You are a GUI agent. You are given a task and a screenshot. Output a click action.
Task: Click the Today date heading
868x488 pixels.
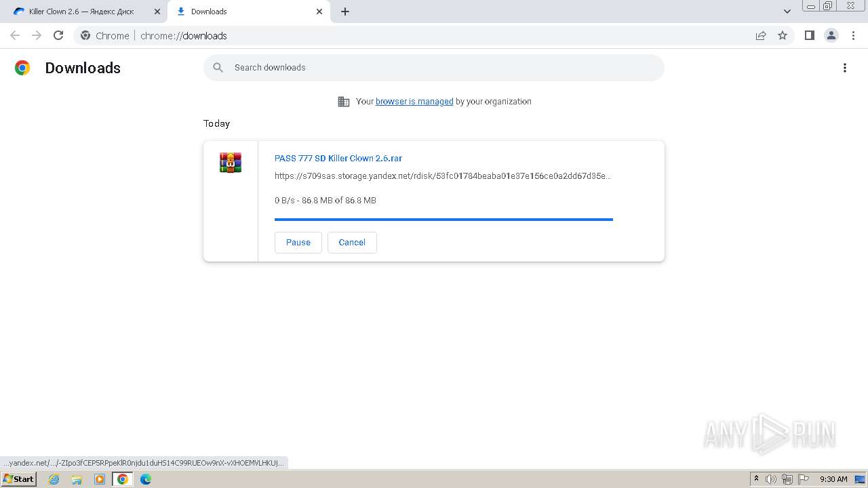coord(217,123)
